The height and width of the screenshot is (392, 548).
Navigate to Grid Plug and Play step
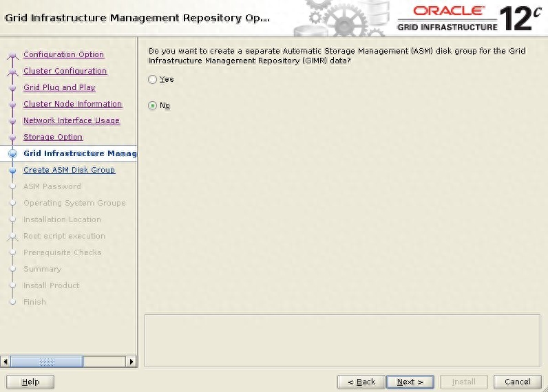point(59,87)
